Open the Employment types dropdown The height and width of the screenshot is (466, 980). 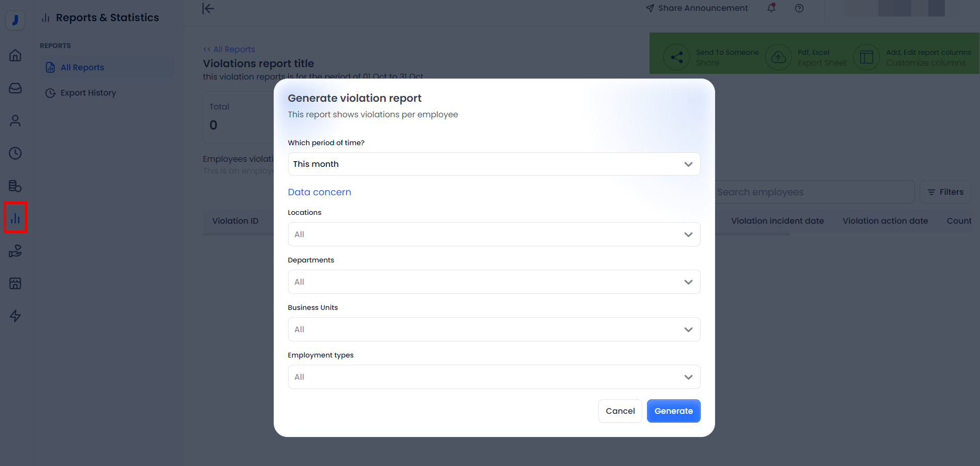point(494,377)
